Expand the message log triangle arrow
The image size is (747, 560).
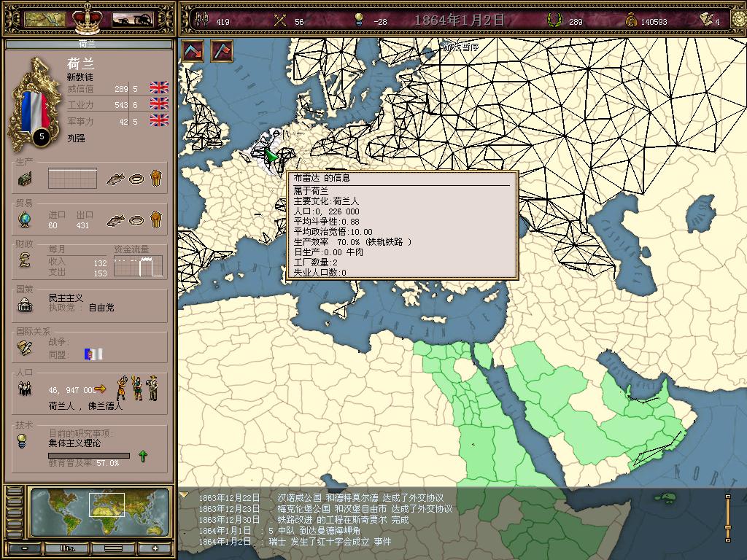pyautogui.click(x=183, y=495)
